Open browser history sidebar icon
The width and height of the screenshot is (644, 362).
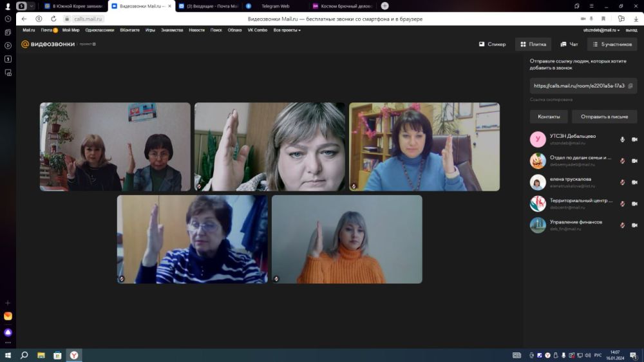coord(8,19)
